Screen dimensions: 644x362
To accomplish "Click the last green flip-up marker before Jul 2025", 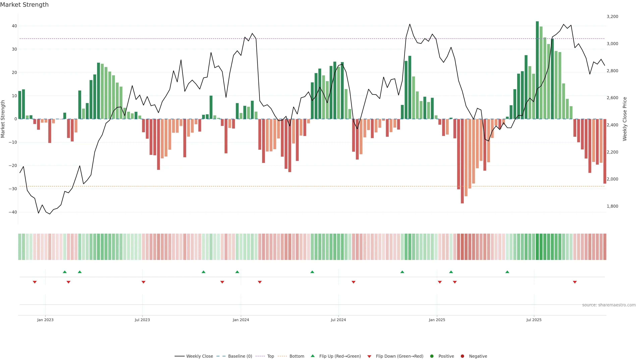I will tap(507, 272).
